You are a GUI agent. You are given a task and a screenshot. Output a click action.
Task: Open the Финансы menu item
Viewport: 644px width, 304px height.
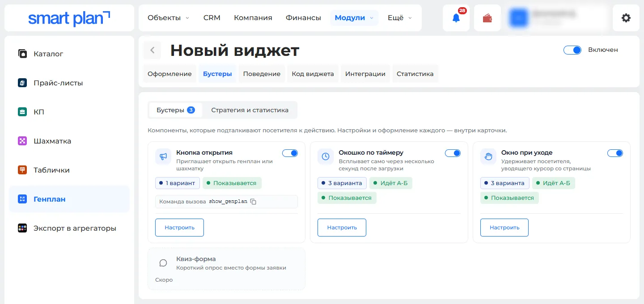[303, 18]
